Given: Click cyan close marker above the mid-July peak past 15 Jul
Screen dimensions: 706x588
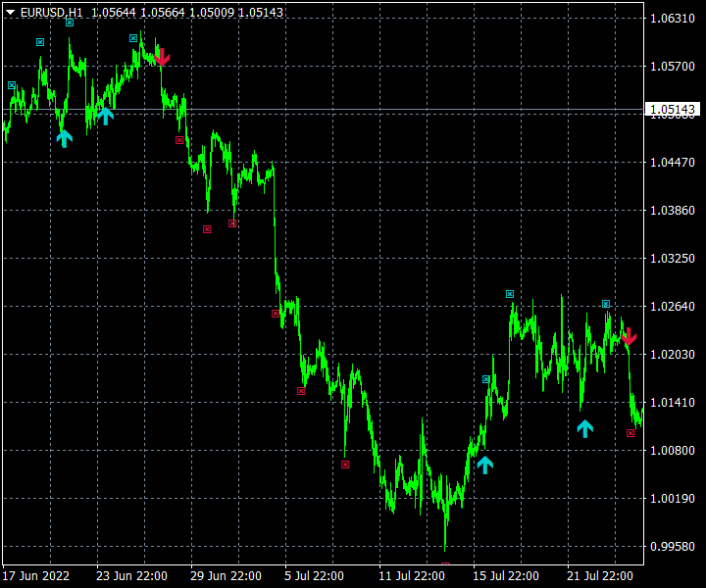Looking at the screenshot, I should [x=510, y=294].
